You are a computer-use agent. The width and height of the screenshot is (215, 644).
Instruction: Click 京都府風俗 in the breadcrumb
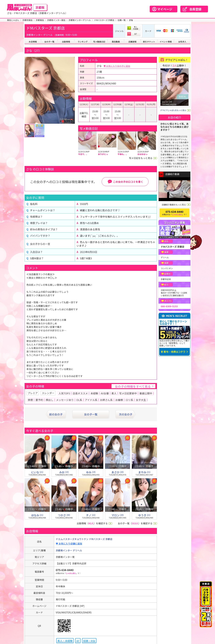point(27,20)
